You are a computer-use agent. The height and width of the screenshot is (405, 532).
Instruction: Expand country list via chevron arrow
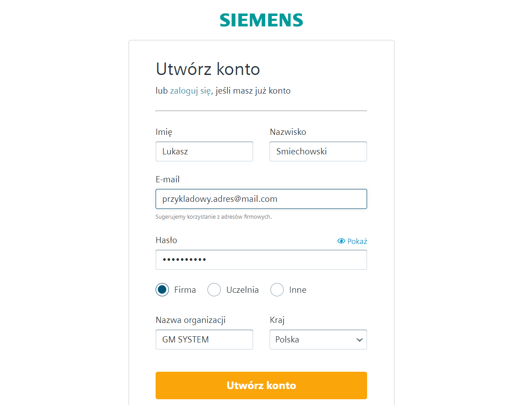coord(359,340)
